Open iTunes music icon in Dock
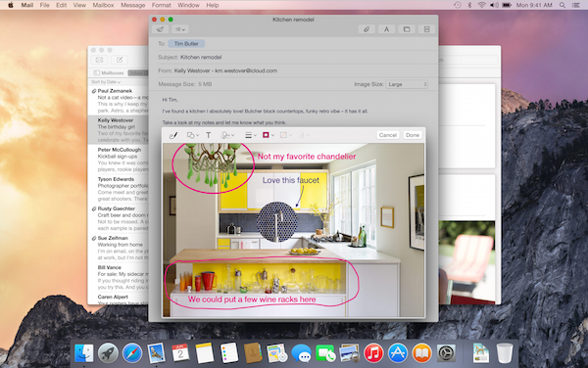This screenshot has width=588, height=368. pyautogui.click(x=373, y=353)
